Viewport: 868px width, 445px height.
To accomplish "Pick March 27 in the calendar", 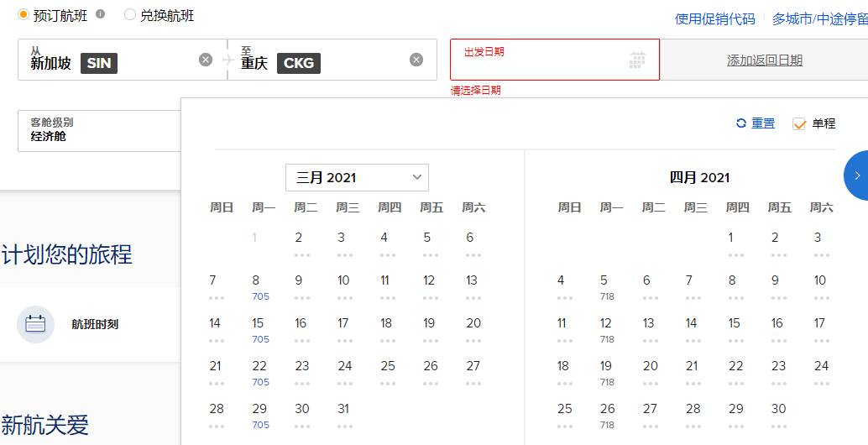I will tap(473, 373).
